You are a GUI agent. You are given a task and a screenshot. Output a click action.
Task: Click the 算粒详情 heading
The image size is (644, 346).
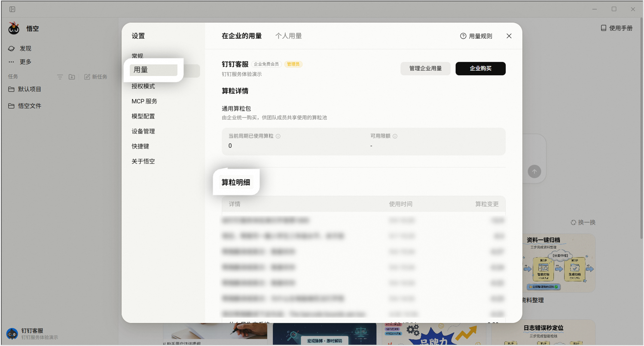(x=235, y=91)
